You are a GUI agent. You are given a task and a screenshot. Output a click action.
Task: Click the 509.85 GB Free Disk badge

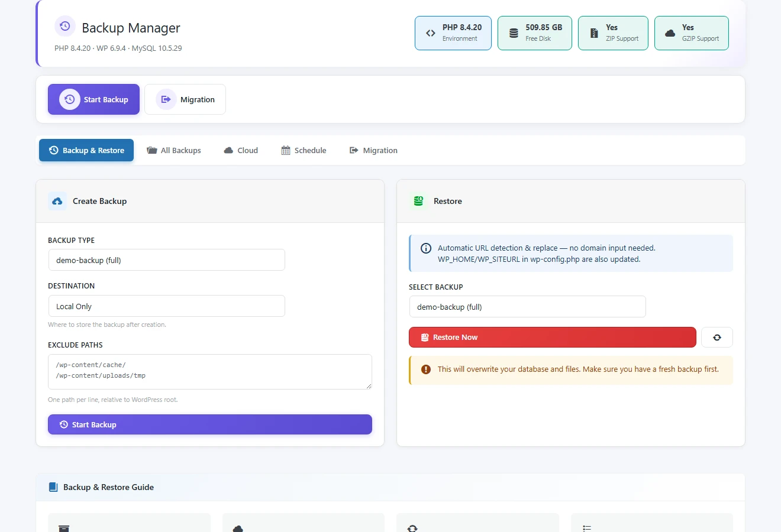(x=535, y=33)
